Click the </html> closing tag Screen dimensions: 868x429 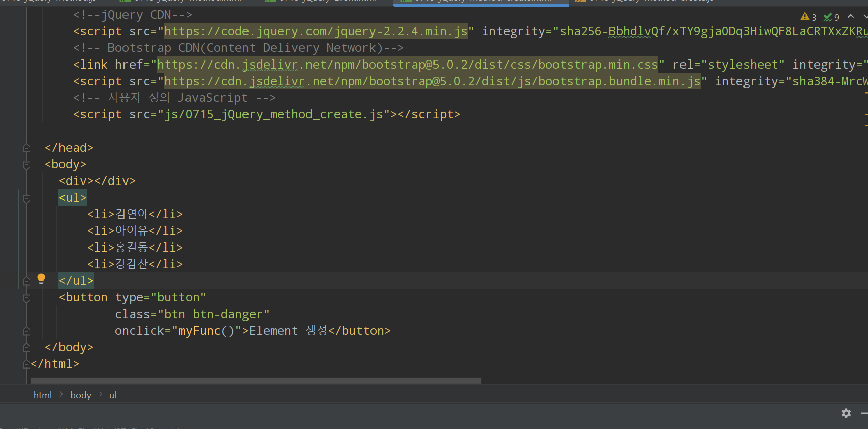click(55, 363)
